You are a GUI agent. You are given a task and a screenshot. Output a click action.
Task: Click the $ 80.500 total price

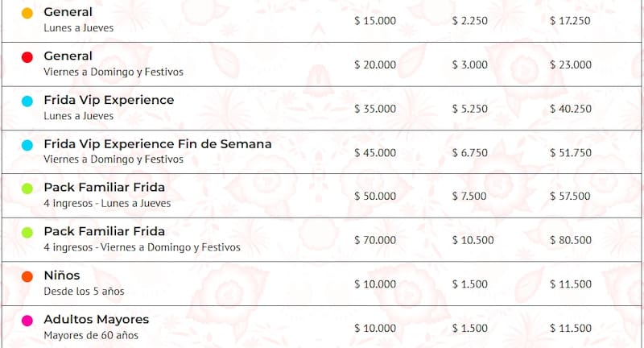click(x=571, y=240)
